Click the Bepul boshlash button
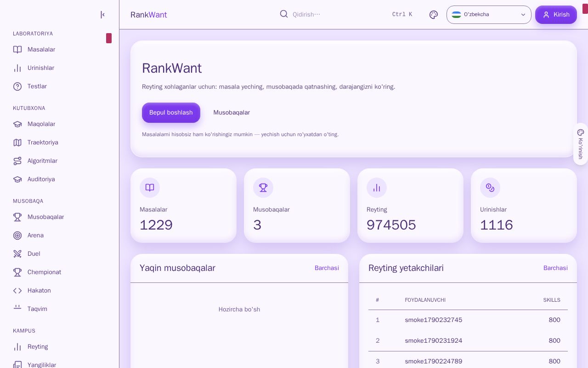The image size is (588, 368). 171,113
